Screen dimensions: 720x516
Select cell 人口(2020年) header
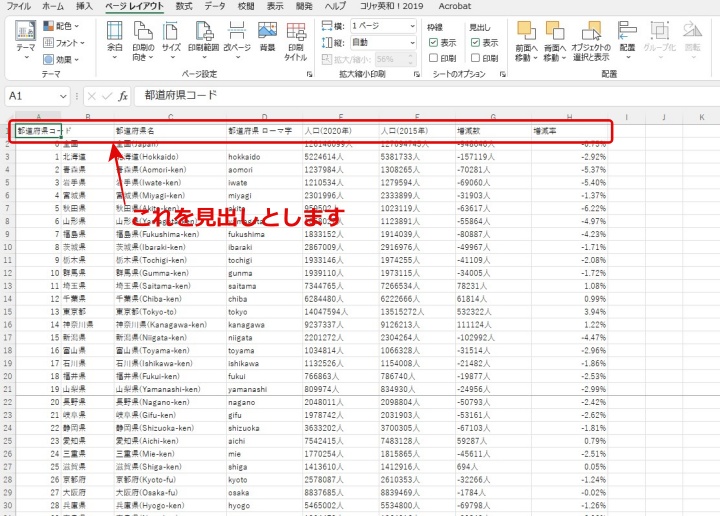pos(340,131)
